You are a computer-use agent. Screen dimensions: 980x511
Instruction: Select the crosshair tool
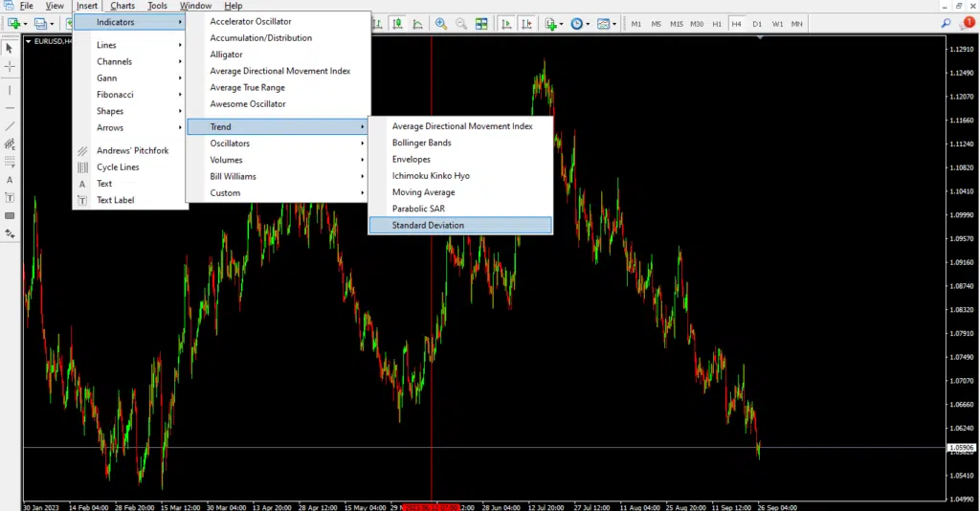click(10, 66)
